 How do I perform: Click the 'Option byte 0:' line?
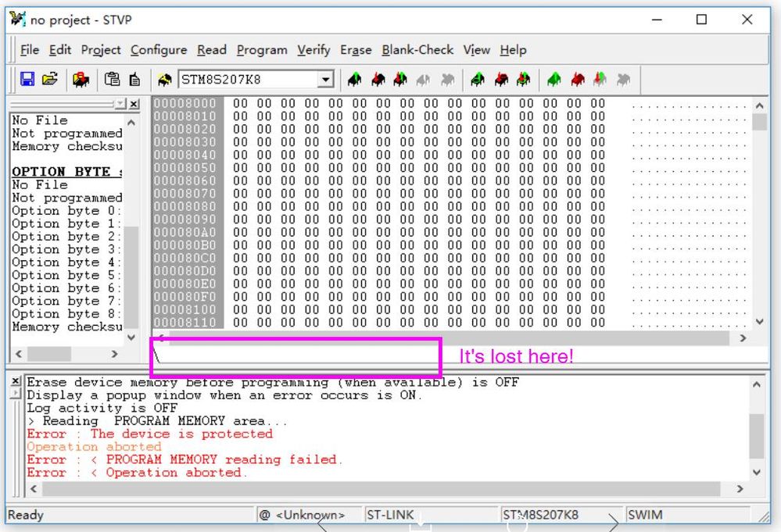click(66, 210)
